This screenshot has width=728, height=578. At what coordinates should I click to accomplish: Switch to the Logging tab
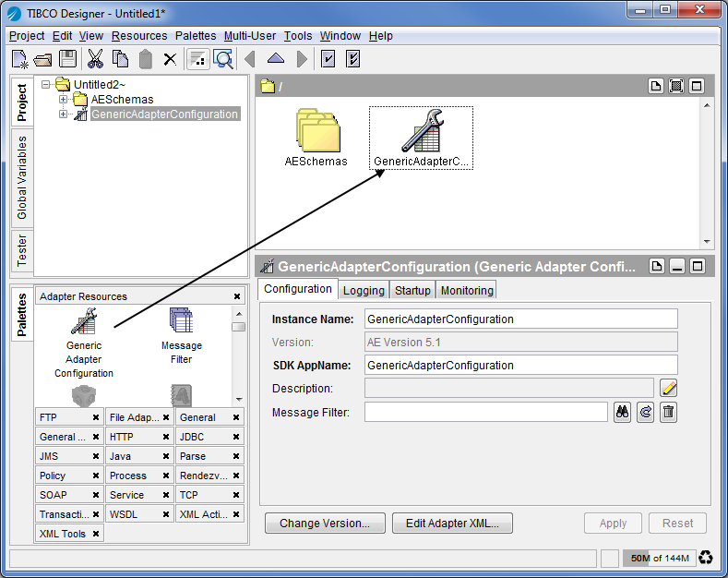coord(364,290)
